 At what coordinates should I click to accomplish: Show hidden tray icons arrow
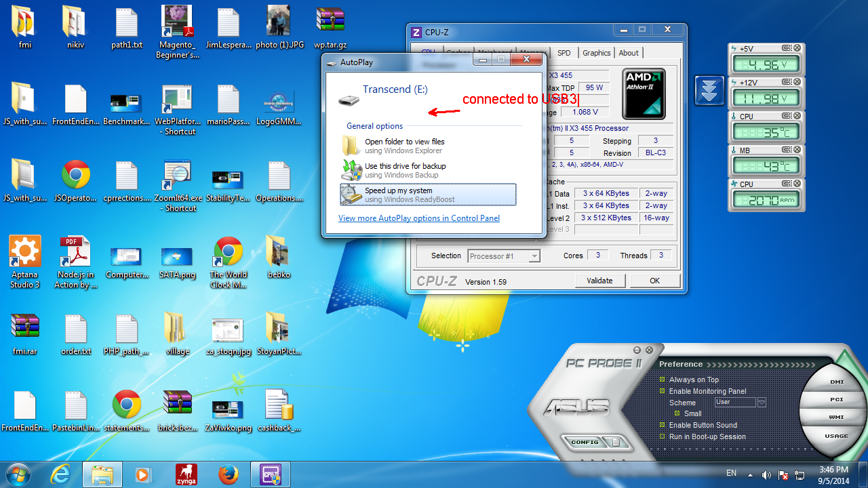pos(750,474)
